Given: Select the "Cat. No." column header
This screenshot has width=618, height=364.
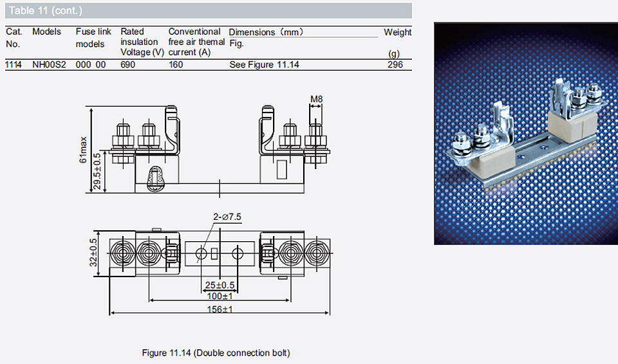Looking at the screenshot, I should click(x=14, y=38).
